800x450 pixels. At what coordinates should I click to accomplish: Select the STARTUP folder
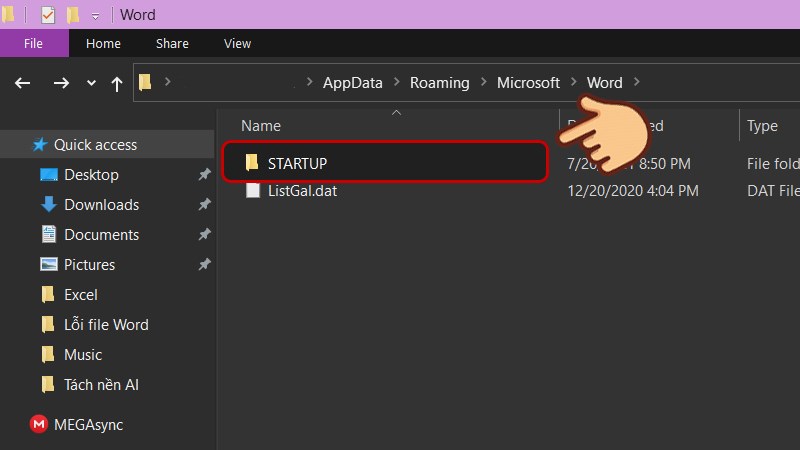pos(298,163)
